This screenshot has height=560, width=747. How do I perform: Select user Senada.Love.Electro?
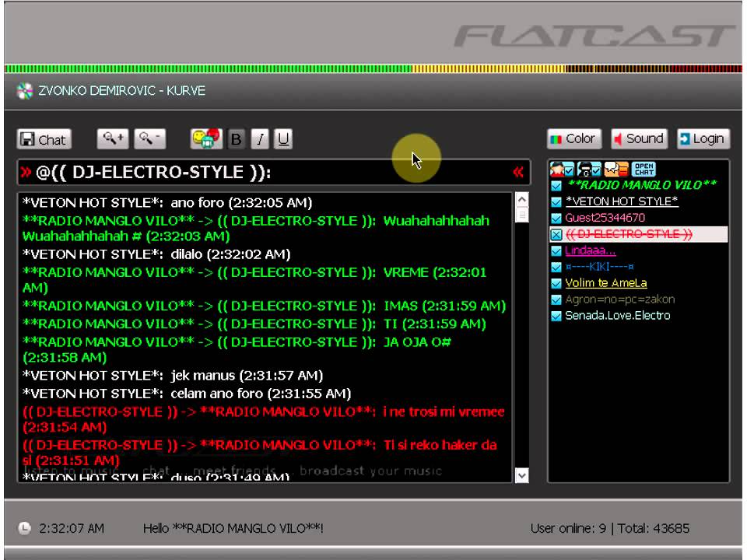617,315
